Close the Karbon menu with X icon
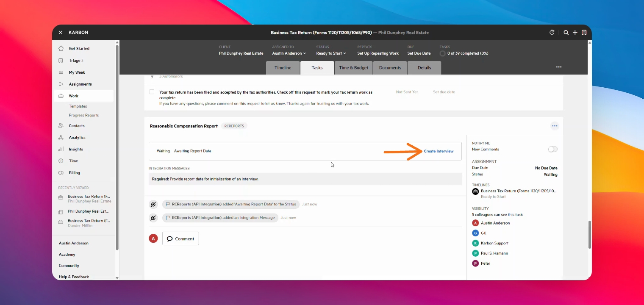 click(x=61, y=32)
